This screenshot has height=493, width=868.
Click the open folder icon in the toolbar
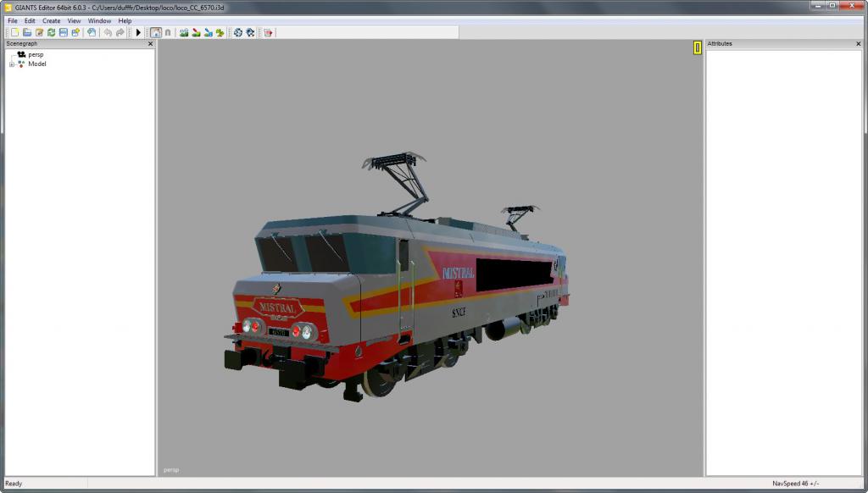27,33
